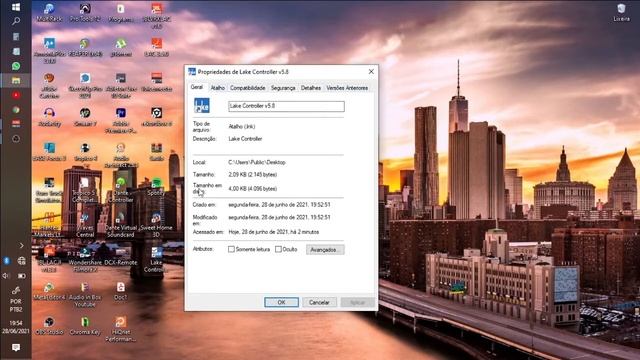Screen dimensions: 640x360
Task: Confirm the properties dialog with OK
Action: [281, 302]
